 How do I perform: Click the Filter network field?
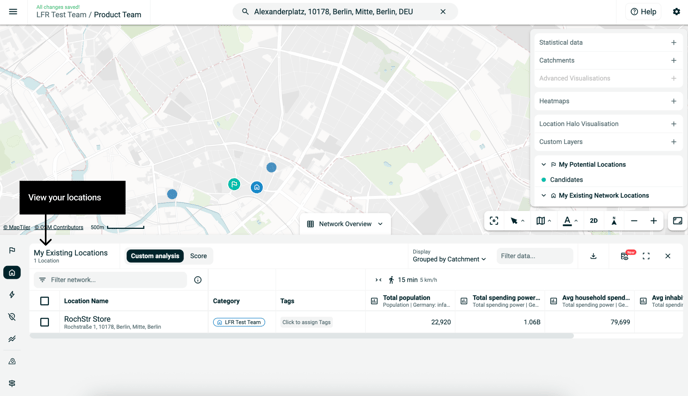pos(110,280)
